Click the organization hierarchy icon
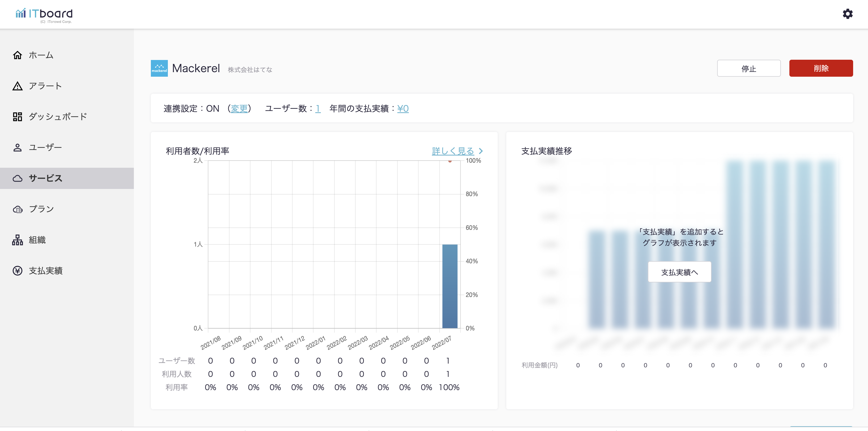This screenshot has height=431, width=868. point(18,240)
